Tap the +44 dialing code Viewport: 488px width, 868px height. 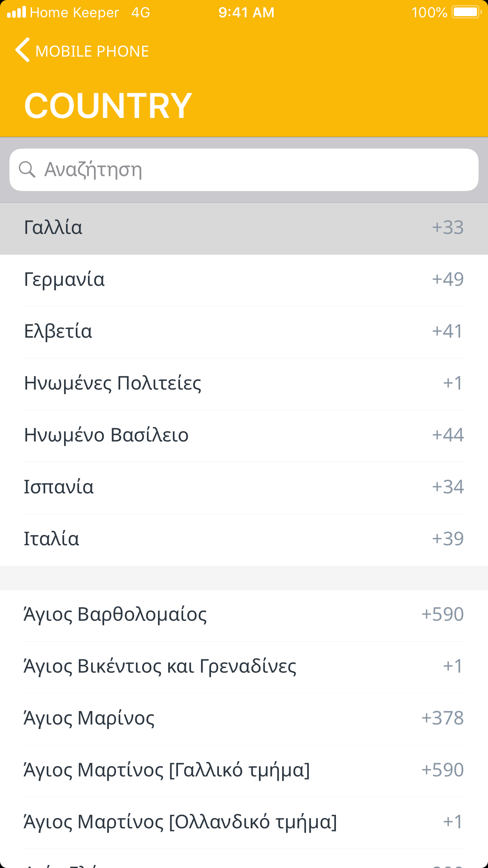pos(448,435)
